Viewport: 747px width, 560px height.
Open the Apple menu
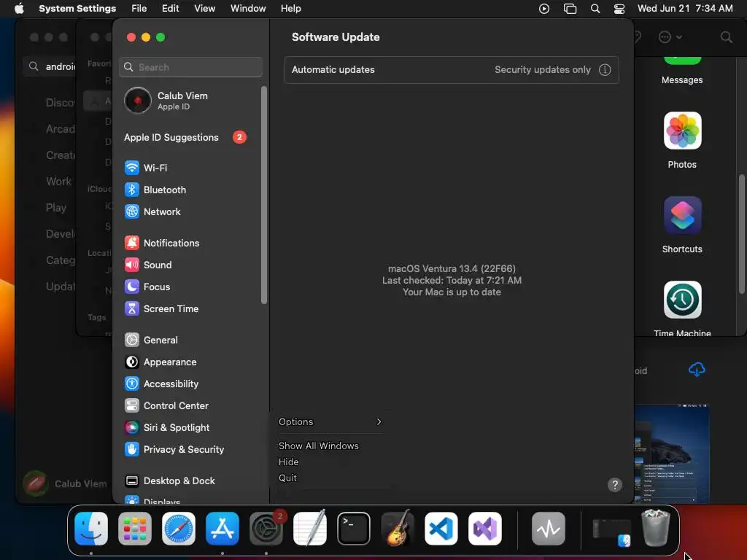(x=19, y=9)
